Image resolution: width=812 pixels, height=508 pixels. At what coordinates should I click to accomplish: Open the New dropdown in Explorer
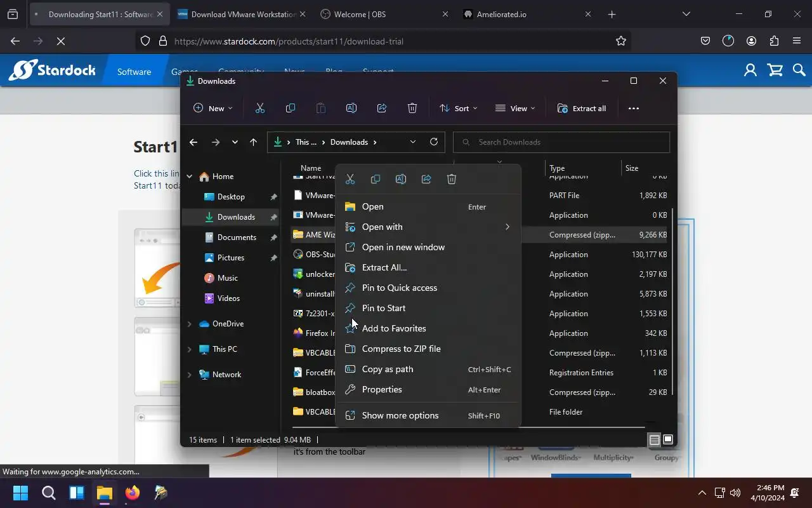point(213,109)
